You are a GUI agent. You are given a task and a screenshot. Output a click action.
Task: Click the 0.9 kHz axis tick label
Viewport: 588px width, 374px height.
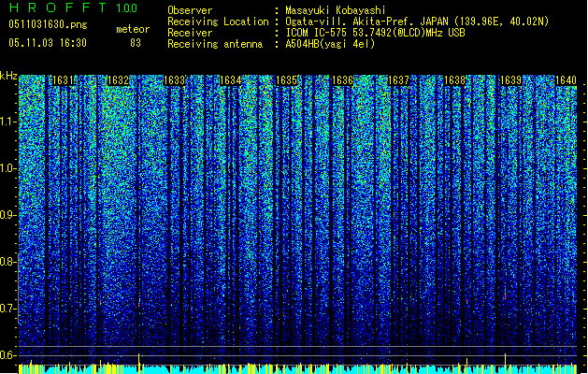click(8, 215)
